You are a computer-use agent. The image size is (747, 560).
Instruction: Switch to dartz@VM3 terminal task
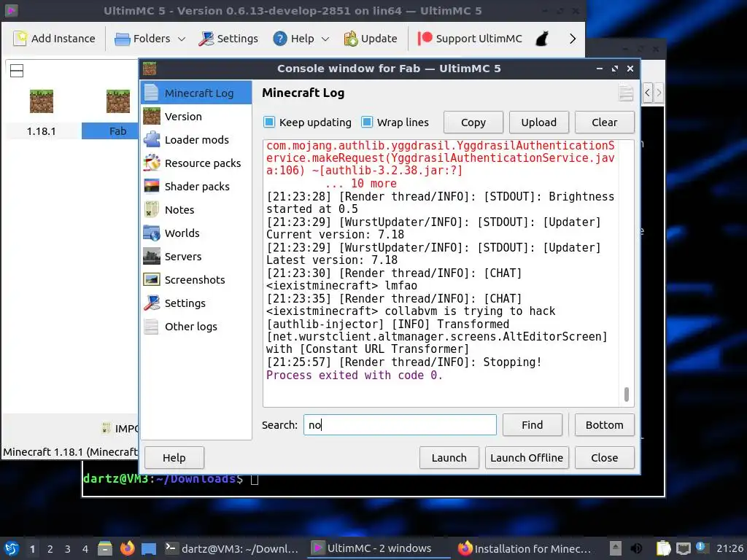232,548
